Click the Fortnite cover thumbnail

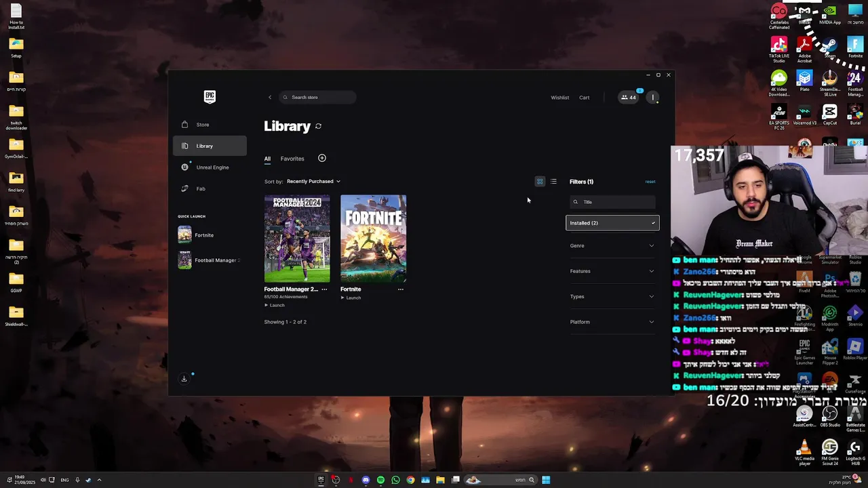coord(374,239)
